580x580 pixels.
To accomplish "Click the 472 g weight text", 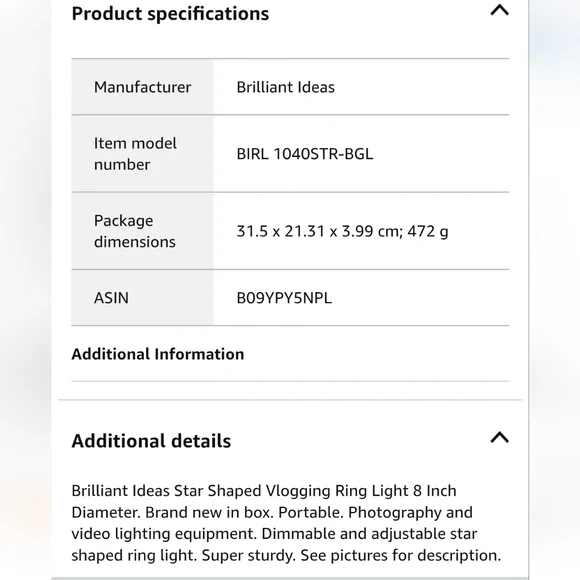I will coord(428,231).
